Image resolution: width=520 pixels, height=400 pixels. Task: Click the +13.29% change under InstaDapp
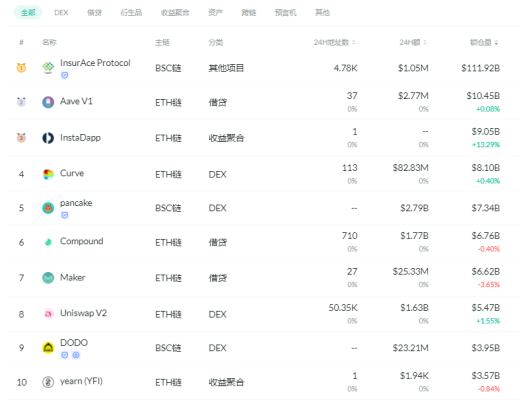(486, 145)
